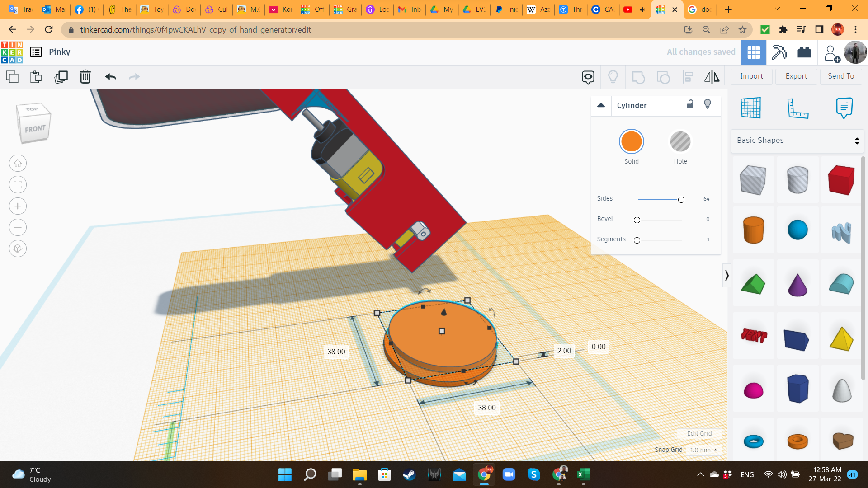Expand the right shape panel chevron
This screenshot has width=868, height=488.
pos(726,276)
